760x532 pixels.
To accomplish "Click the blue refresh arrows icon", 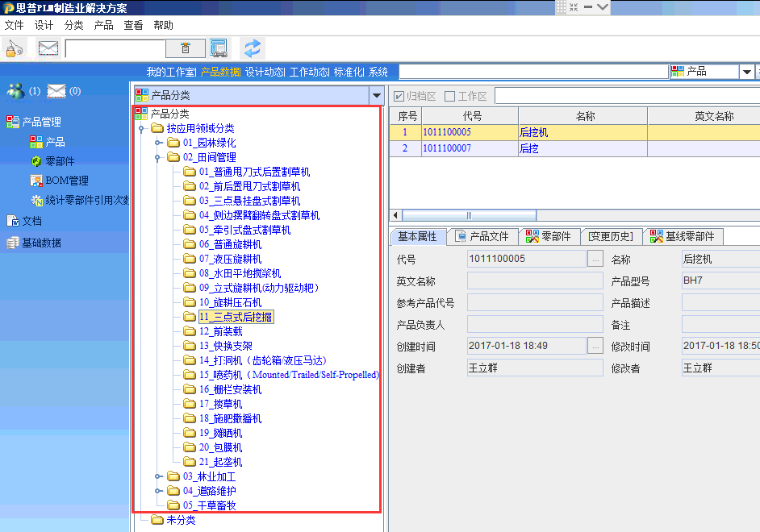I will click(252, 48).
